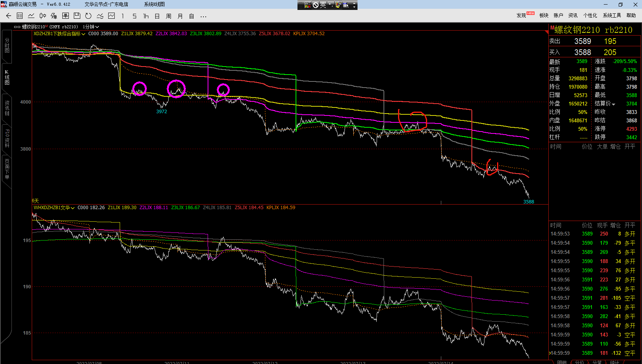
Task: Switch chart to 1-hour period
Action: tap(146, 16)
